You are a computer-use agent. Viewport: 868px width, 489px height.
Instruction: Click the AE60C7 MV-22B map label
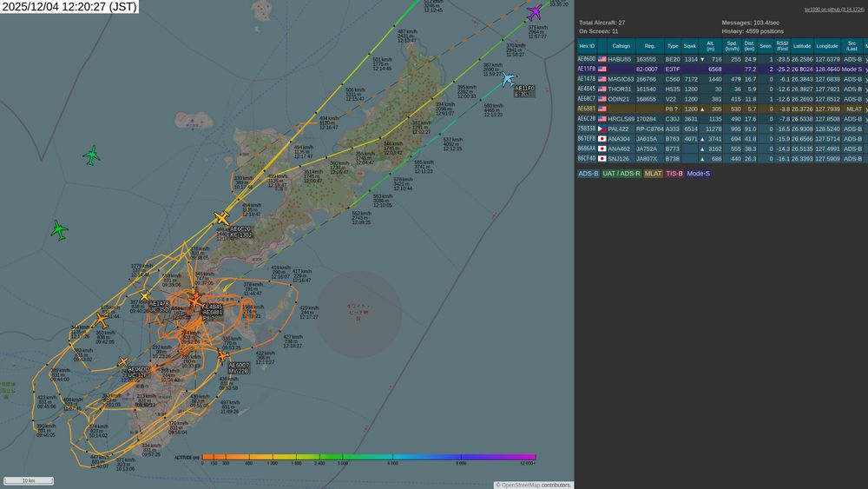coord(239,368)
